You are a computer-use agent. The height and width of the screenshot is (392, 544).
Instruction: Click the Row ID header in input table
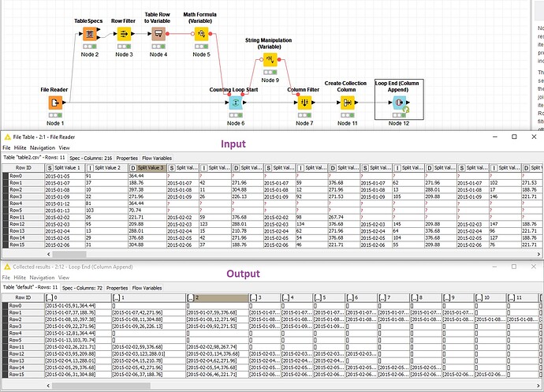pyautogui.click(x=23, y=168)
